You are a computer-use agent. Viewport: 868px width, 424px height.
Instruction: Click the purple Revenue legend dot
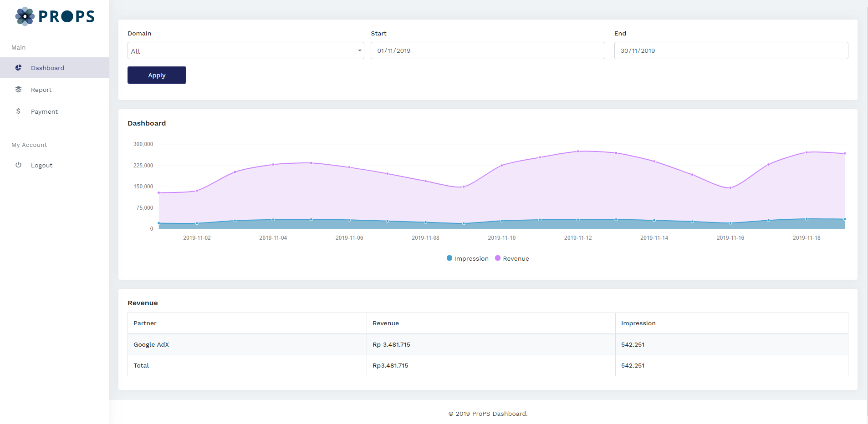pyautogui.click(x=498, y=258)
